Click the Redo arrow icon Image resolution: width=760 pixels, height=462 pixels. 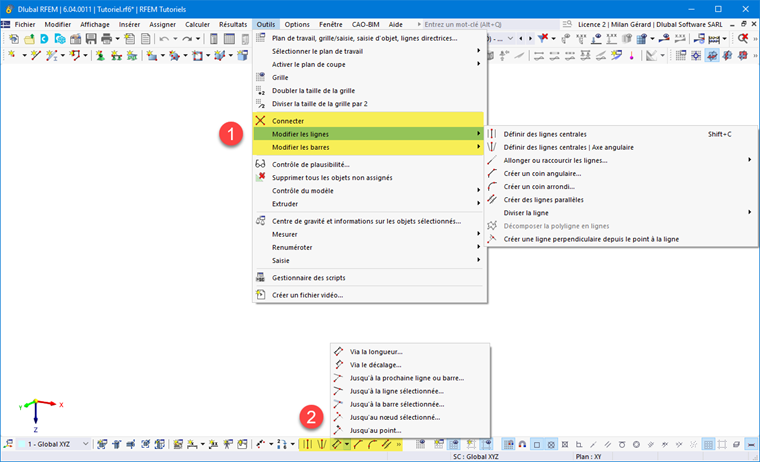click(x=187, y=39)
